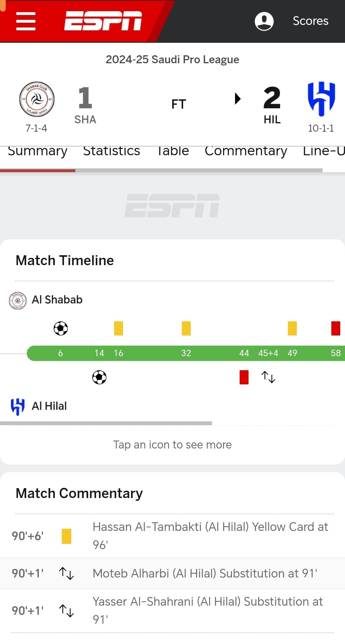
Task: Tap Al Hilal substitution icon at 45+4
Action: click(x=268, y=377)
